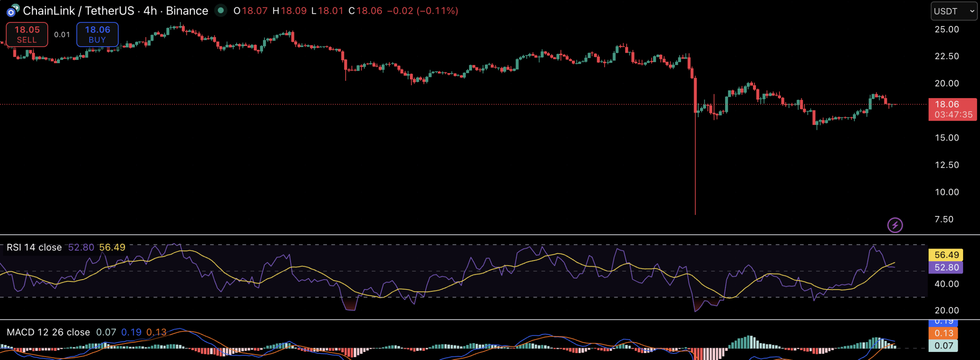Click the purple 52.80 label on RSI axis
The height and width of the screenshot is (360, 980).
(x=946, y=267)
